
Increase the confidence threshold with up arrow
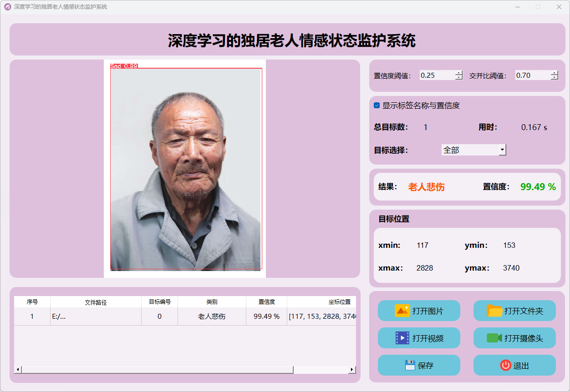pos(459,73)
